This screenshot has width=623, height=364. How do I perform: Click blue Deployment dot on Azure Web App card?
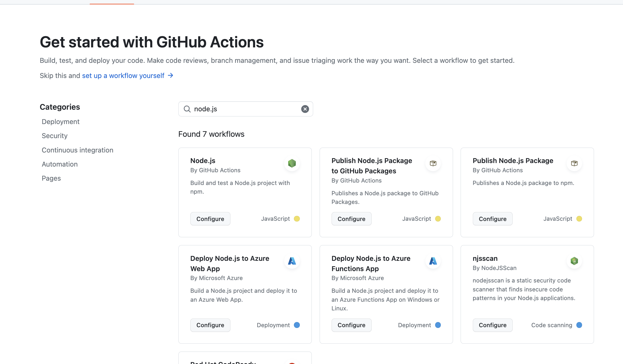click(297, 325)
